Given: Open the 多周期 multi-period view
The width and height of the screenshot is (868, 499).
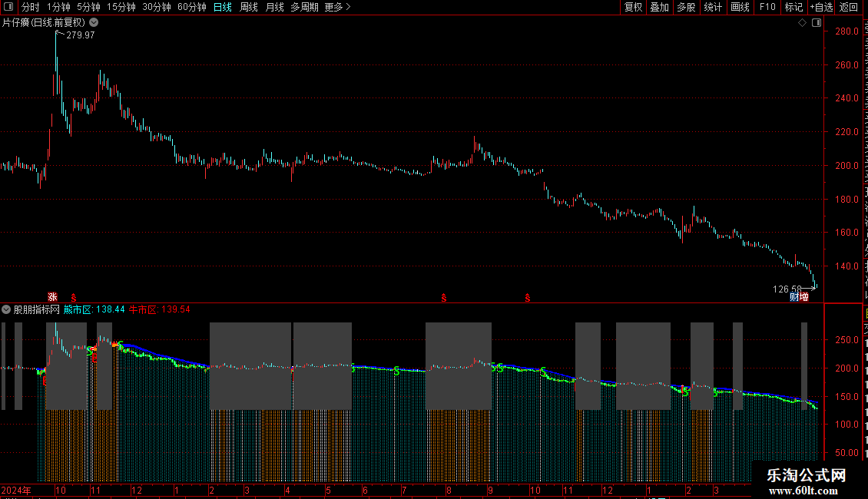Looking at the screenshot, I should (x=304, y=7).
